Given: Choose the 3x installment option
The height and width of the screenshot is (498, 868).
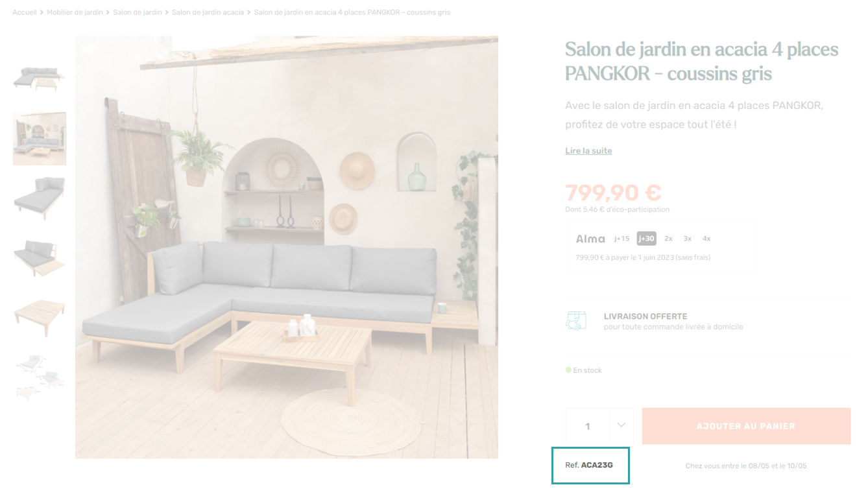Looking at the screenshot, I should [x=688, y=239].
